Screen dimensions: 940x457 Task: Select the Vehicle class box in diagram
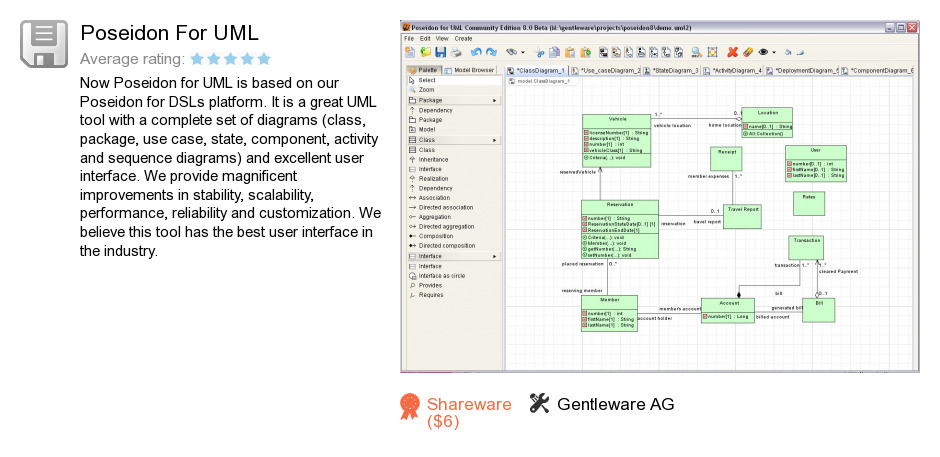click(x=616, y=142)
